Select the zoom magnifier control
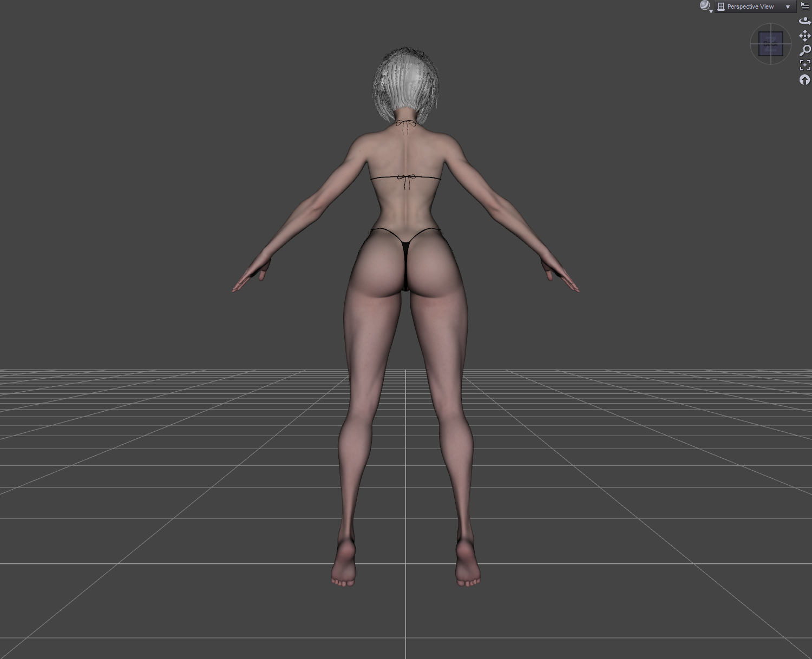This screenshot has width=812, height=659. pyautogui.click(x=805, y=50)
